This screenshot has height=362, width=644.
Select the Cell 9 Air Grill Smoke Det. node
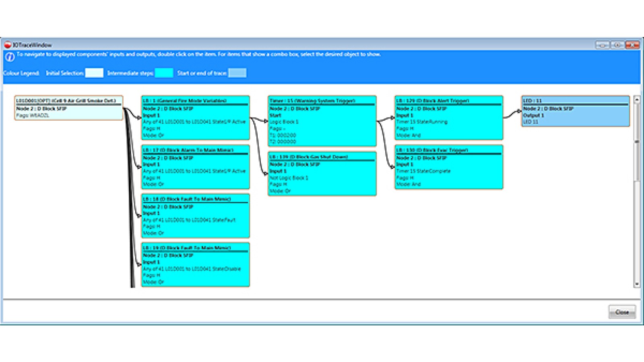[x=68, y=108]
